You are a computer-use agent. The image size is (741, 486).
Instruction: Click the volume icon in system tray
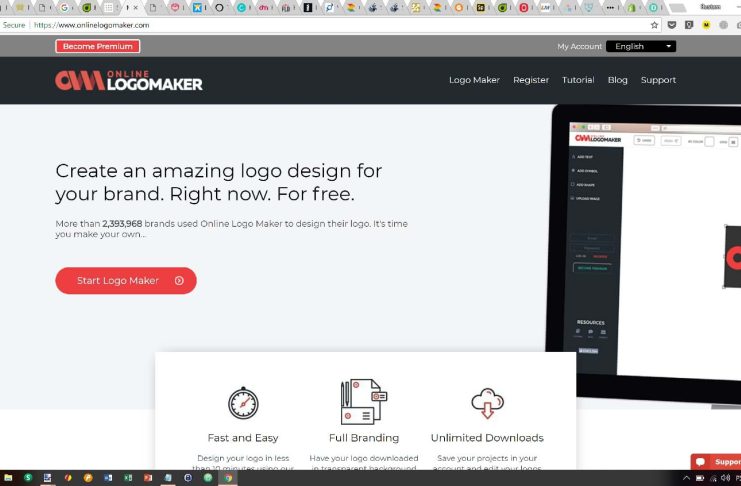(x=725, y=478)
